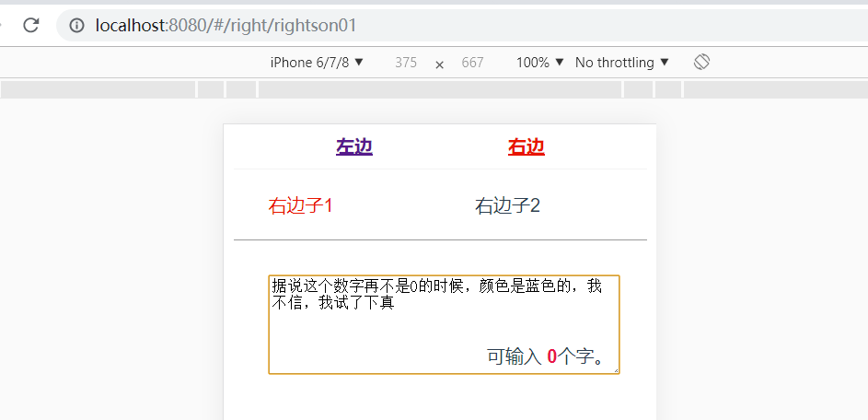Open the iPhone 6/7/8 device dropdown
Viewport: 868px width, 420px height.
[317, 63]
